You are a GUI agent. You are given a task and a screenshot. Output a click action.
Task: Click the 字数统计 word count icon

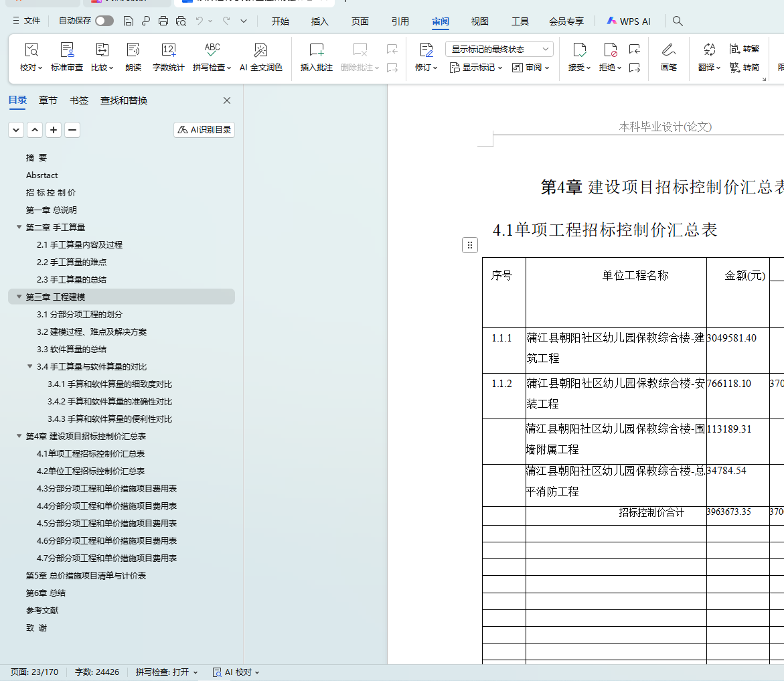pos(168,50)
